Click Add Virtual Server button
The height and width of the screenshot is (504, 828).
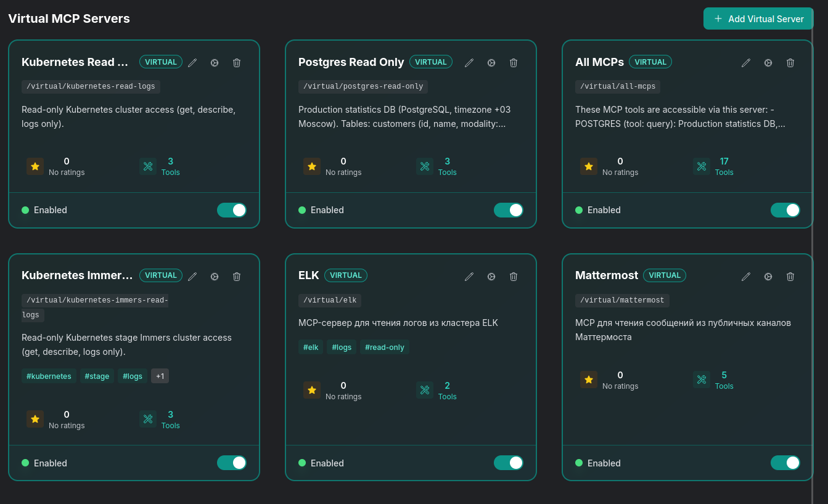point(758,18)
